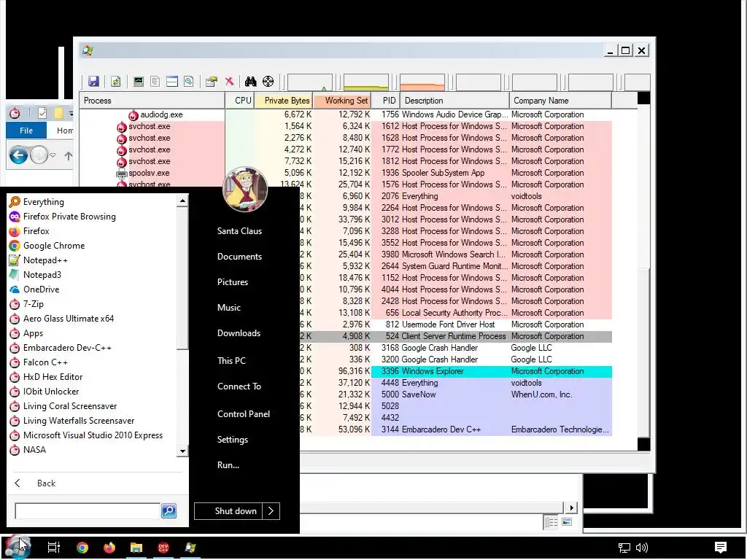Select Google Crash Handler row PID 3168
The height and width of the screenshot is (560, 747).
[456, 348]
